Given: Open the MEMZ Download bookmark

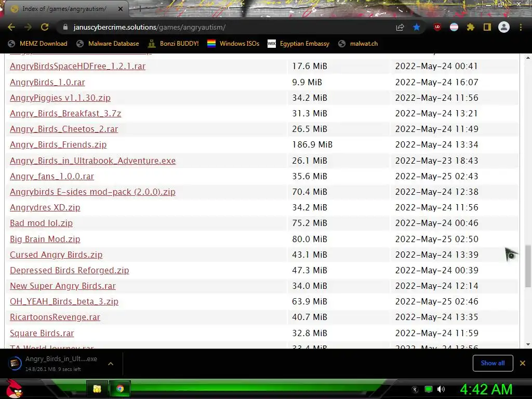Looking at the screenshot, I should tap(37, 44).
